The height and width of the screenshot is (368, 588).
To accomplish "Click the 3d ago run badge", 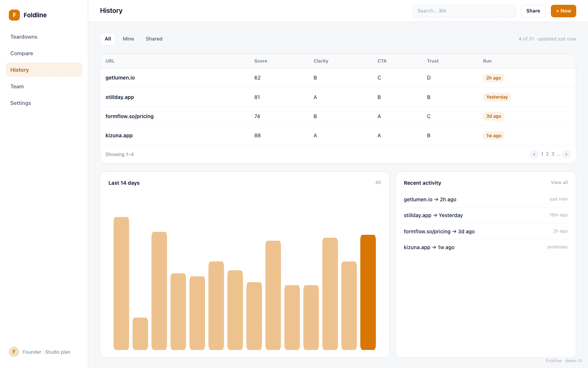I will click(x=494, y=116).
